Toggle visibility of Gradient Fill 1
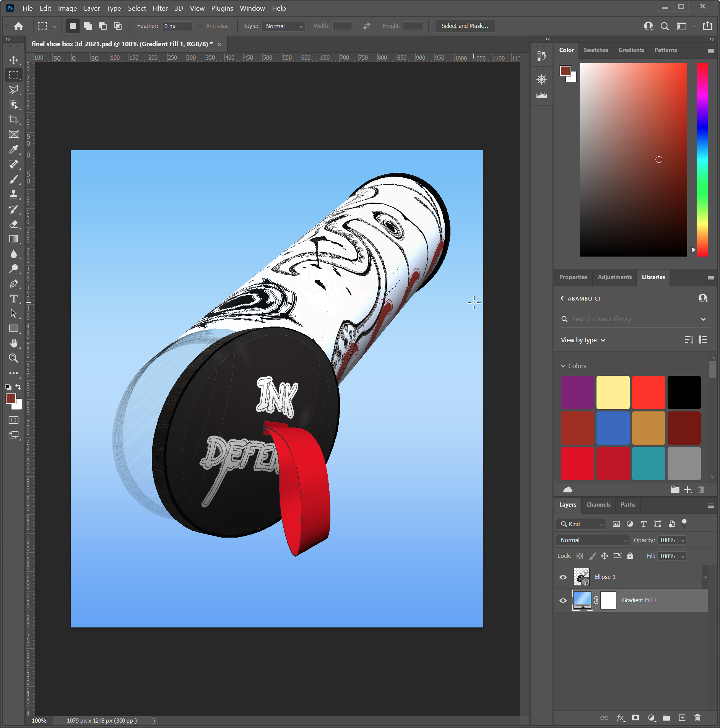 pos(563,600)
